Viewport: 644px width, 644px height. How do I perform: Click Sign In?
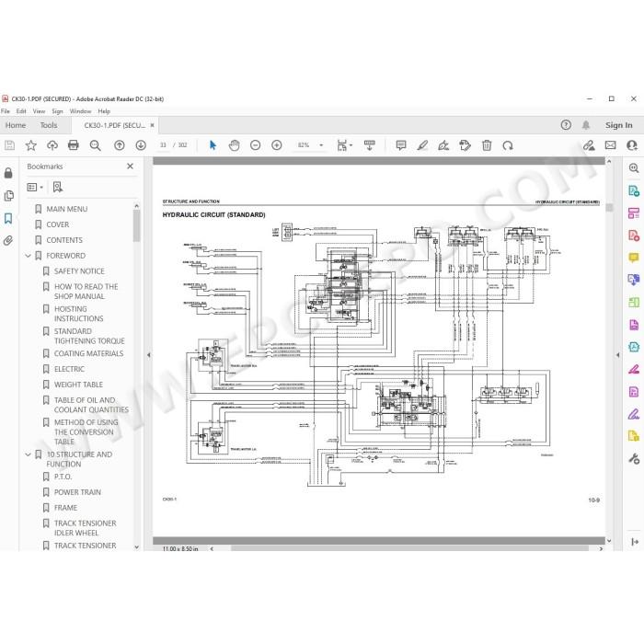pos(618,125)
